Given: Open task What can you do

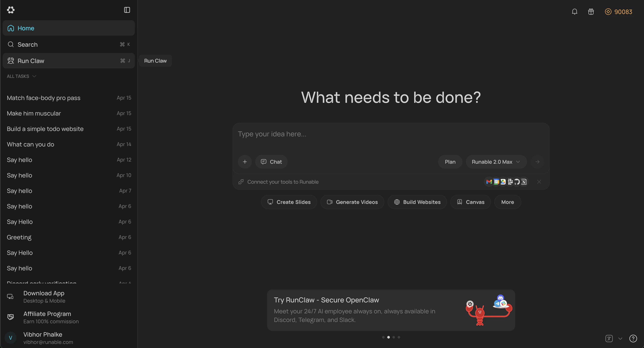Looking at the screenshot, I should pyautogui.click(x=68, y=144).
